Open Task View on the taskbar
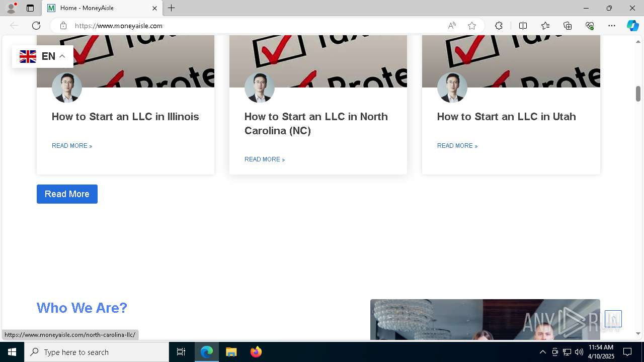The width and height of the screenshot is (644, 362). [181, 352]
